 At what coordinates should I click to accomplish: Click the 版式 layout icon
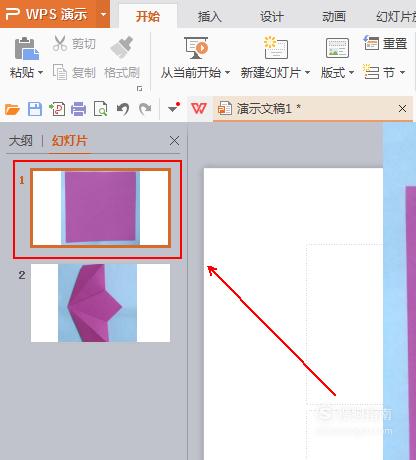click(x=337, y=48)
